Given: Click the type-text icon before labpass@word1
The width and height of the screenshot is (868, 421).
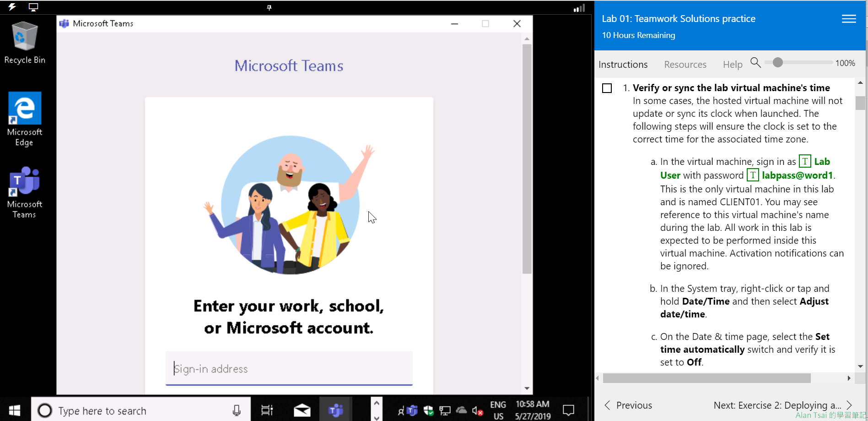Looking at the screenshot, I should [x=753, y=175].
